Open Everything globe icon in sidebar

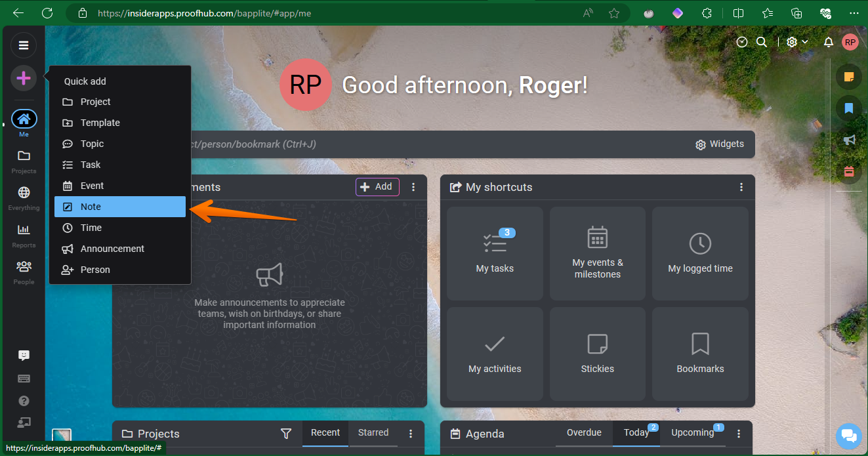coord(24,197)
